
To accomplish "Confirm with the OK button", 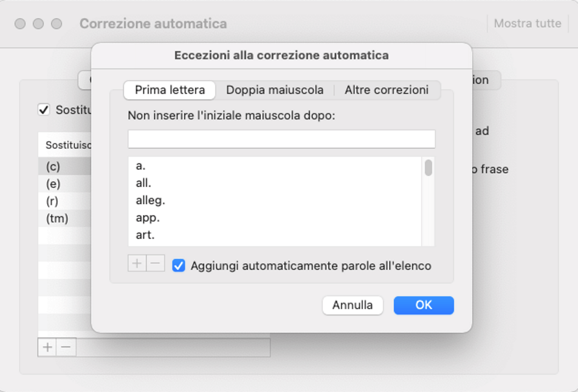I will pos(424,305).
